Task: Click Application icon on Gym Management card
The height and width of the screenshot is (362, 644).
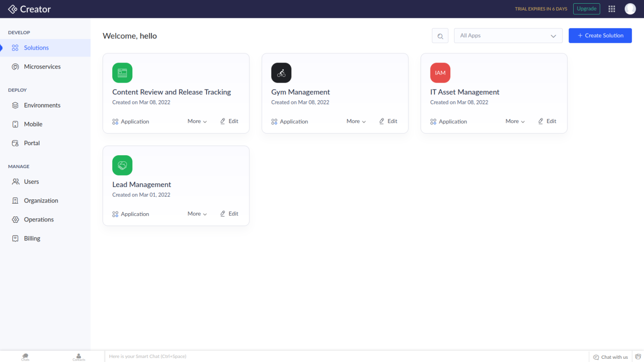Action: coord(274,122)
